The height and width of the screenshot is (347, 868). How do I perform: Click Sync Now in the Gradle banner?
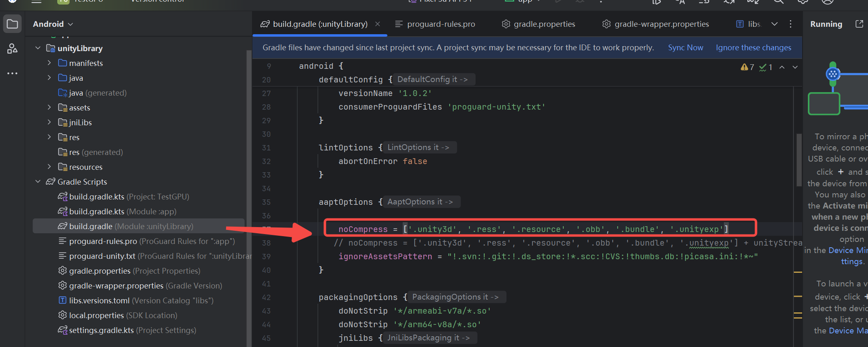pos(686,47)
